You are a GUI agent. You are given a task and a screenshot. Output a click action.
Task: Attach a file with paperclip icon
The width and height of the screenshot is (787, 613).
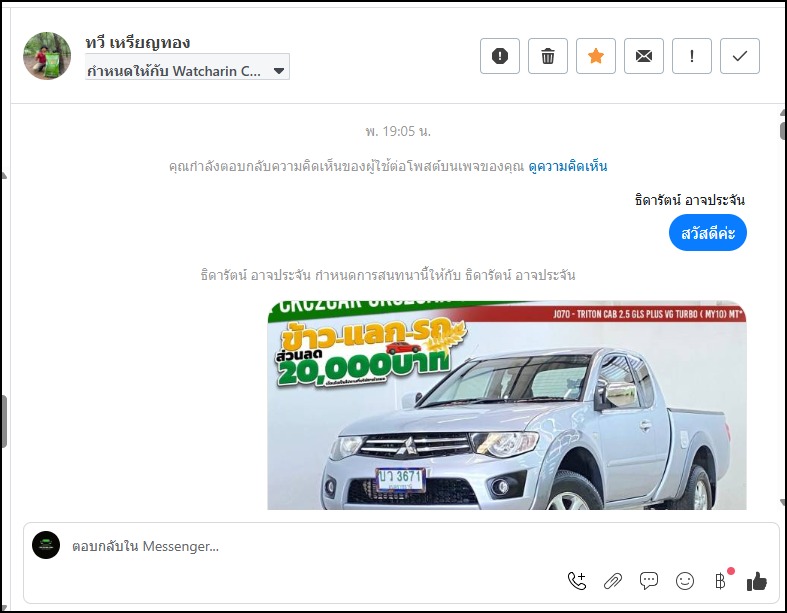coord(613,581)
